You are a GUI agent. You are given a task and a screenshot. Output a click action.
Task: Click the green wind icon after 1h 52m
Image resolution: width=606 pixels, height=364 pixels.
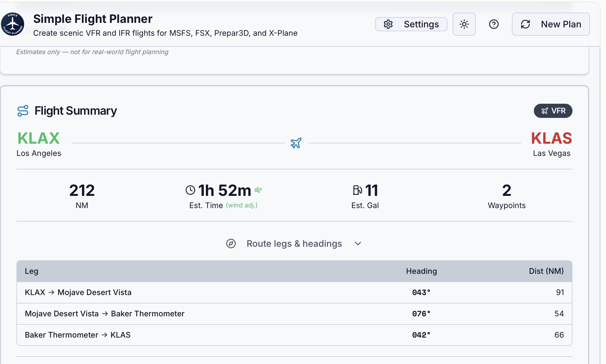tap(258, 190)
